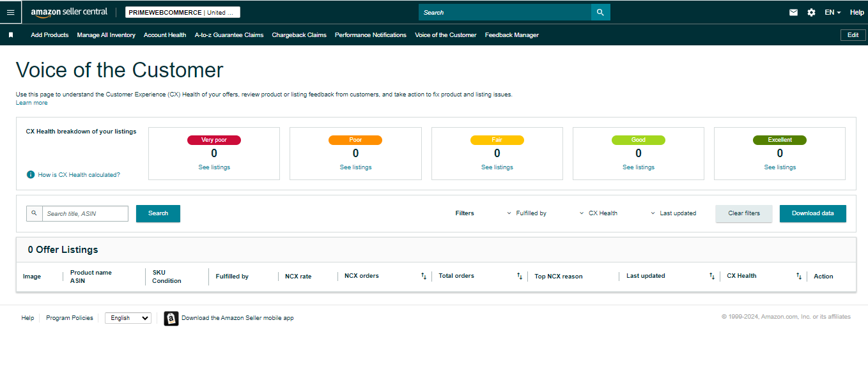The width and height of the screenshot is (868, 380).
Task: Expand the Fulfilled by filter
Action: (527, 213)
